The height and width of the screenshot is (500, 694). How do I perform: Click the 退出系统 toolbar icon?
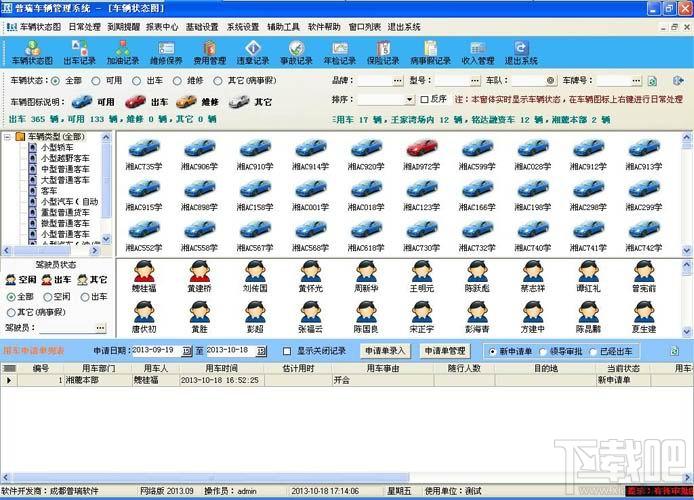(520, 53)
